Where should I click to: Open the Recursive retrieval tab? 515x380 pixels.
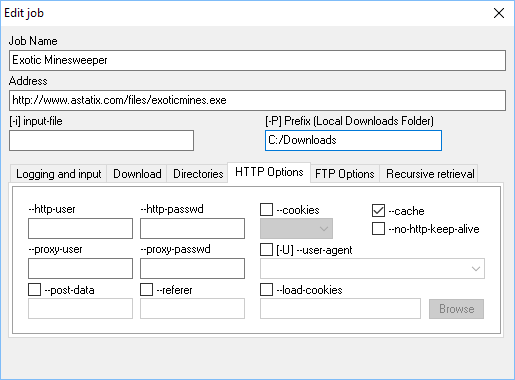coord(430,174)
